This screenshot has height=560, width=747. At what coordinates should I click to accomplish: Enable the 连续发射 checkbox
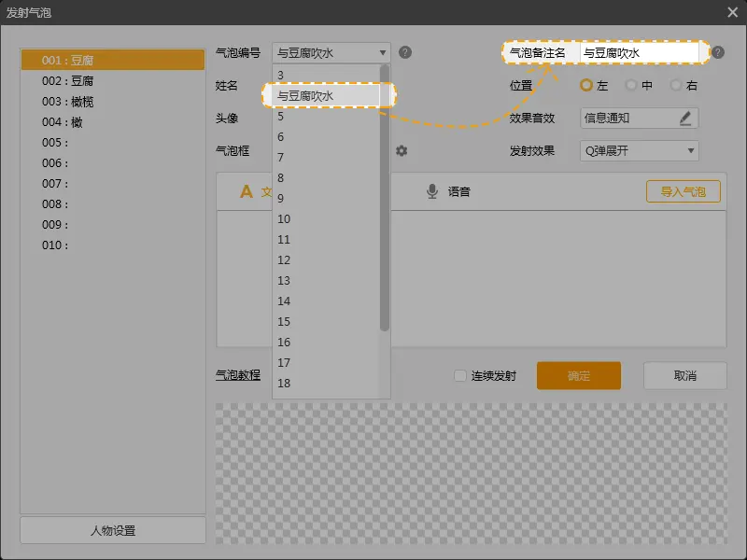459,376
